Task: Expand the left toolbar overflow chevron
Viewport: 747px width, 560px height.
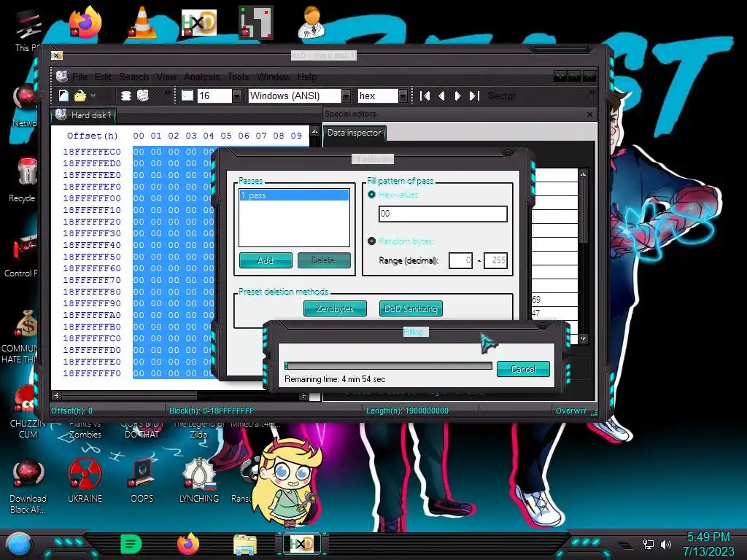Action: tap(167, 93)
